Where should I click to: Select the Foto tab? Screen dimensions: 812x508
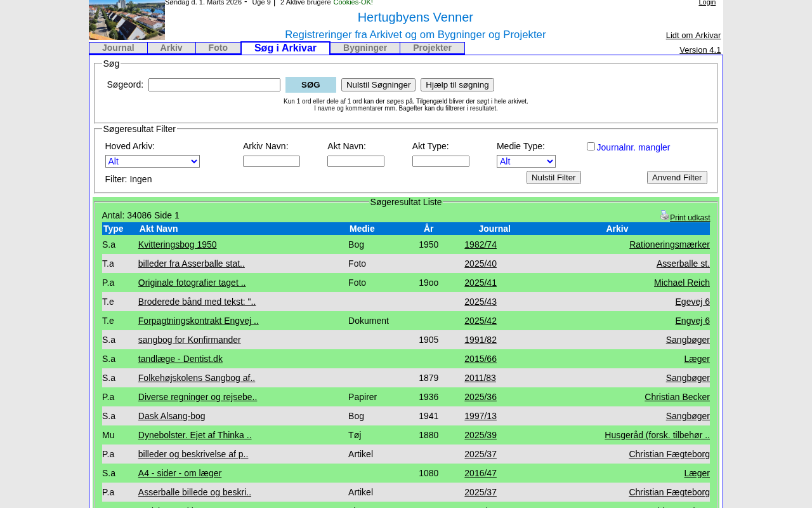(218, 48)
